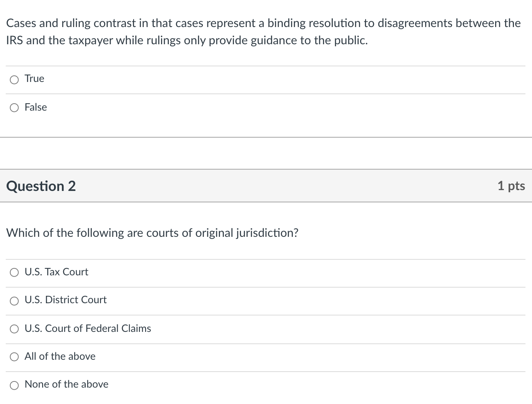Choose U.S. District Court as your answer
Screen dimensions: 532x404
pos(14,300)
